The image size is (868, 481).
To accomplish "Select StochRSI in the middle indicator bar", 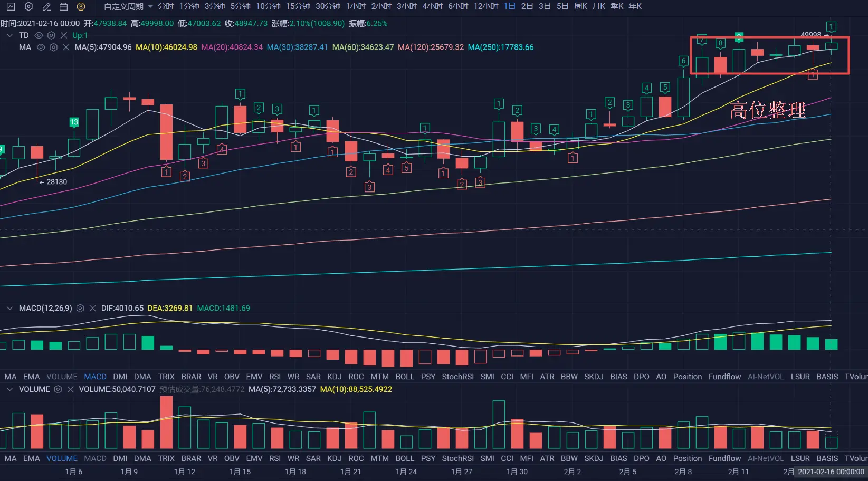I will [x=457, y=377].
